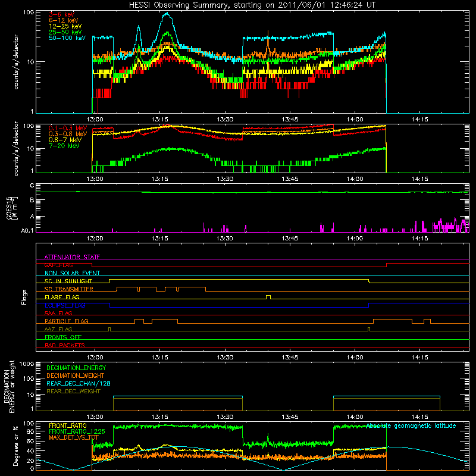Select the AAZ_FLAG label
Screen dimensions: 476x476
point(58,329)
